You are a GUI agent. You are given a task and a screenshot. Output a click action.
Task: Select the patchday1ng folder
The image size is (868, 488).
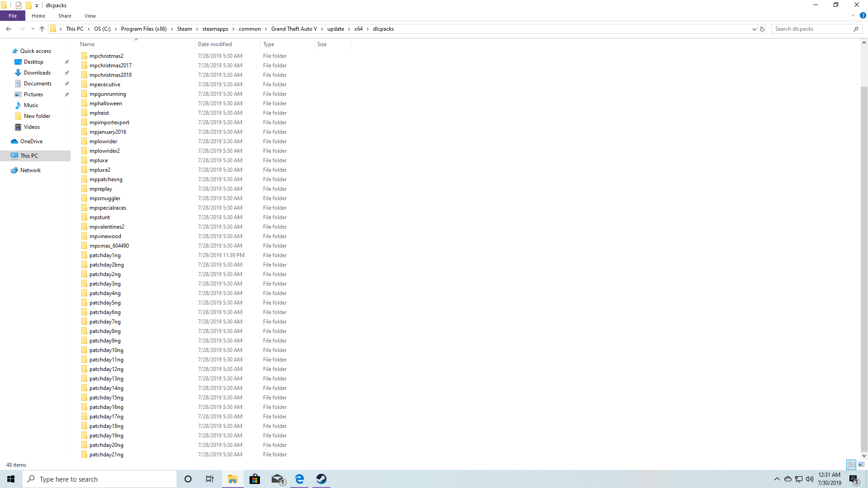click(x=105, y=255)
